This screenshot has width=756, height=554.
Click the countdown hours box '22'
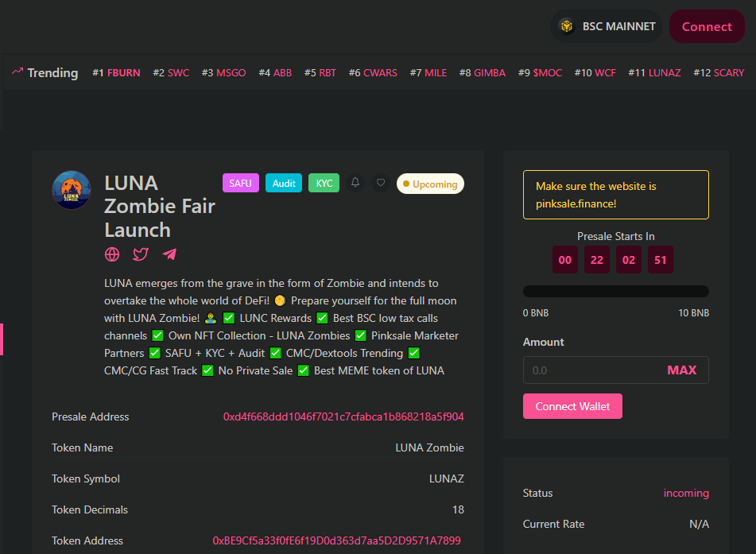597,259
